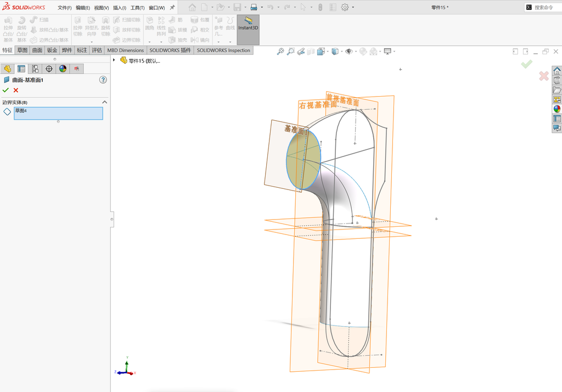Image resolution: width=562 pixels, height=392 pixels.
Task: Click the View Settings monitor icon
Action: 387,52
